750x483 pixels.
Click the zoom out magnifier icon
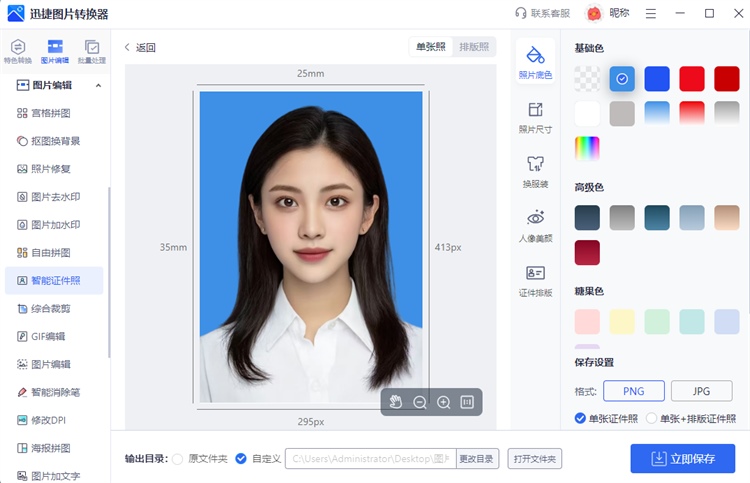tap(420, 402)
